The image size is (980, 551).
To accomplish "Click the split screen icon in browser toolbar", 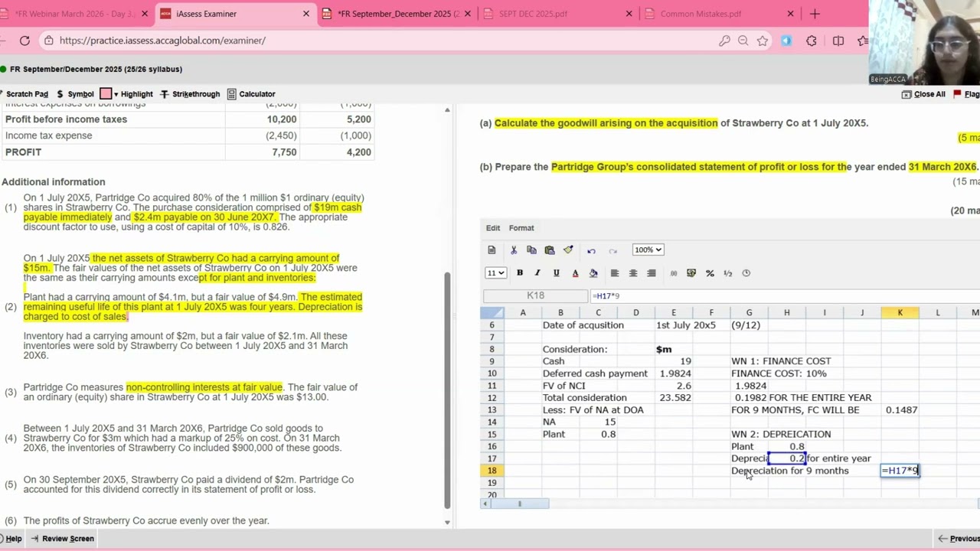I will tap(838, 41).
